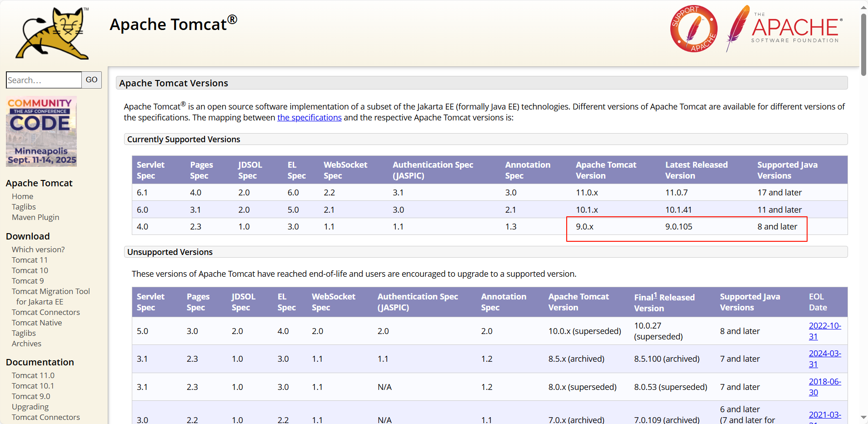The image size is (868, 424).
Task: Click the Download sidebar section heading
Action: pos(28,236)
